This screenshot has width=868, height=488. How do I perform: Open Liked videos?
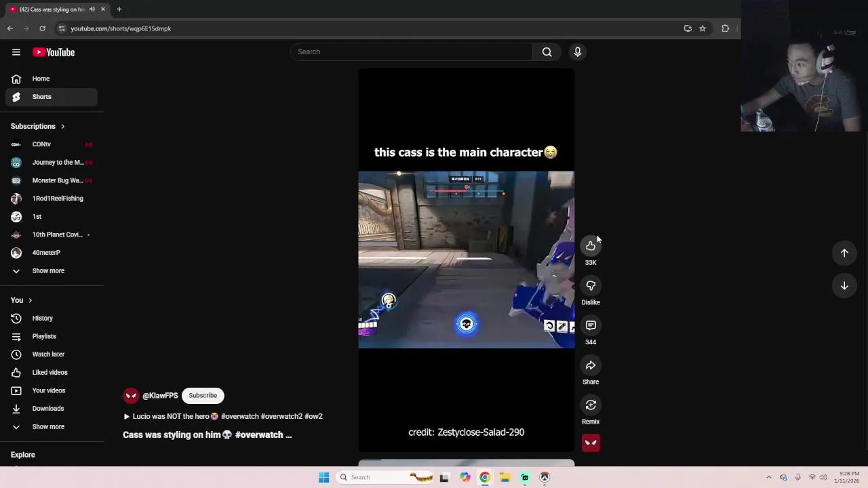(x=52, y=372)
